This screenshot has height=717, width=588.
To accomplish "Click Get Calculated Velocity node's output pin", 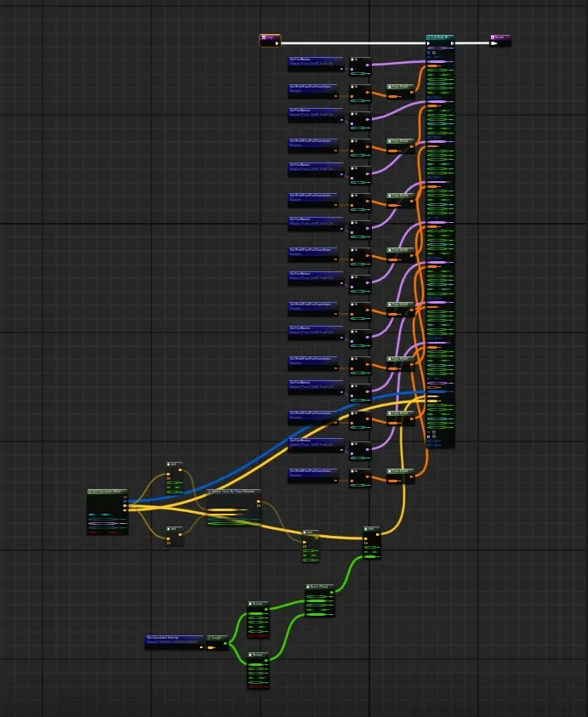I will [x=201, y=646].
